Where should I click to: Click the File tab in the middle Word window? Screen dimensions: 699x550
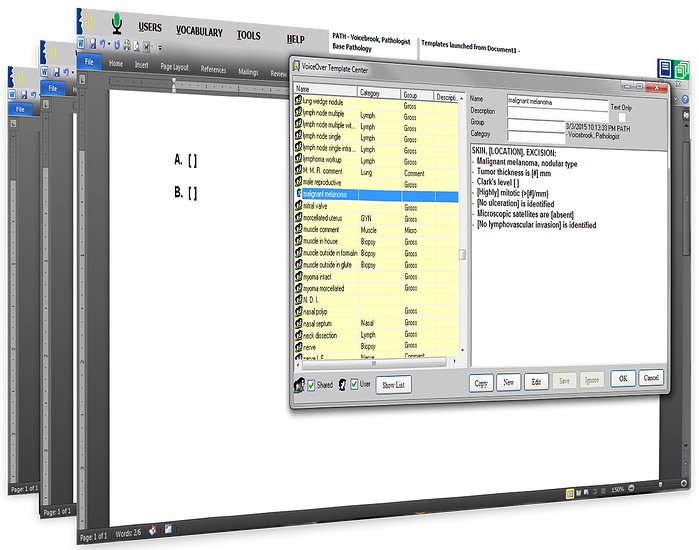tap(53, 88)
